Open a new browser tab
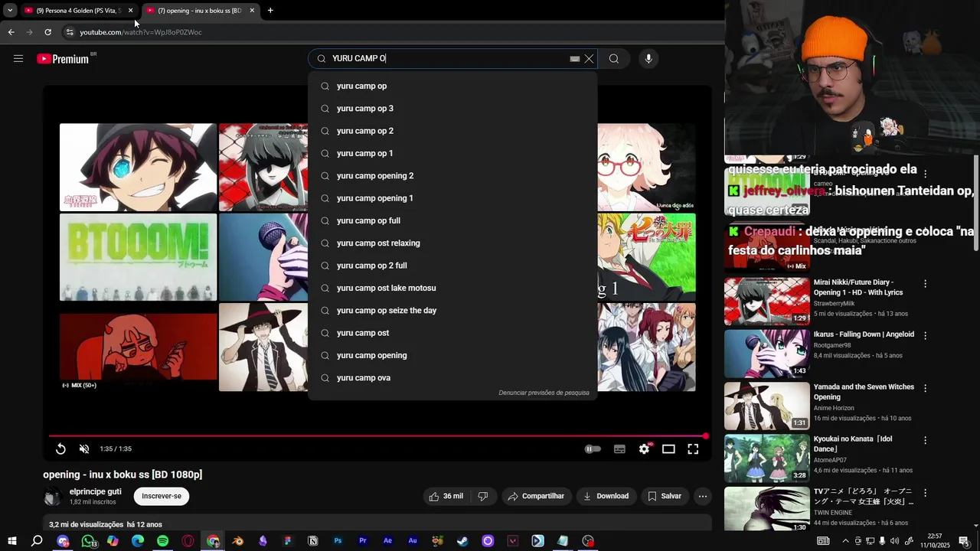This screenshot has height=551, width=980. tap(270, 11)
